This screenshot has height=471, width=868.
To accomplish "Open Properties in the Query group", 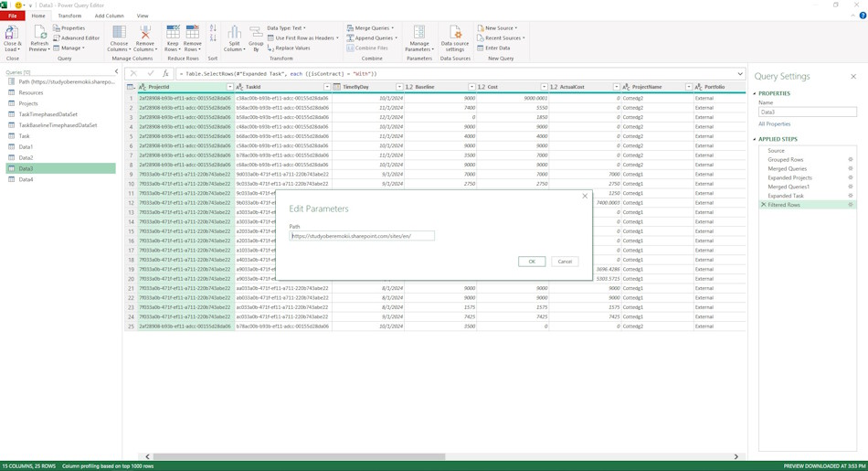I will tap(69, 28).
